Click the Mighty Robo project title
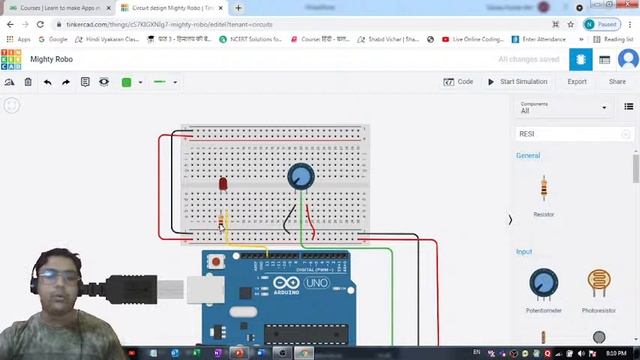The width and height of the screenshot is (640, 360). 51,59
